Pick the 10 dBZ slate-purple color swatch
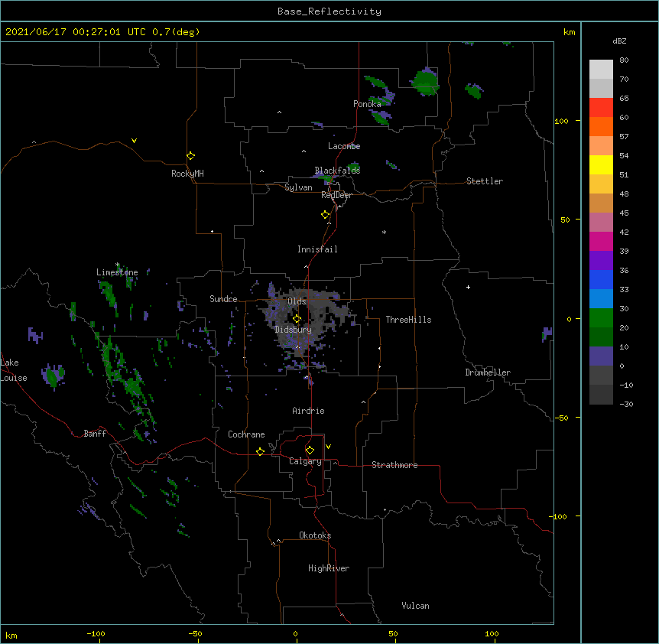Image resolution: width=659 pixels, height=644 pixels. click(601, 356)
